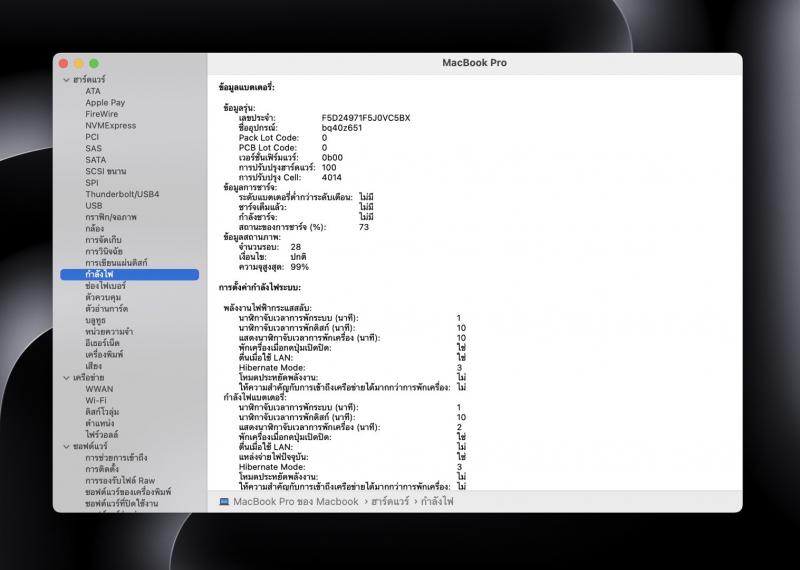
Task: Click the charge state value 73
Action: (364, 227)
